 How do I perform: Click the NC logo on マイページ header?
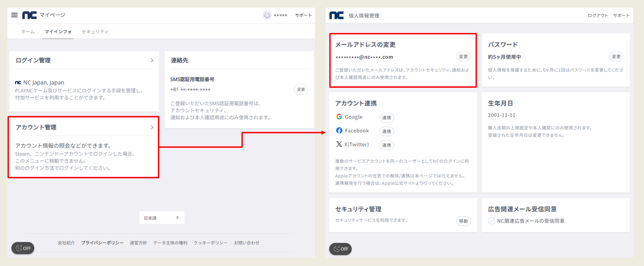[x=29, y=15]
